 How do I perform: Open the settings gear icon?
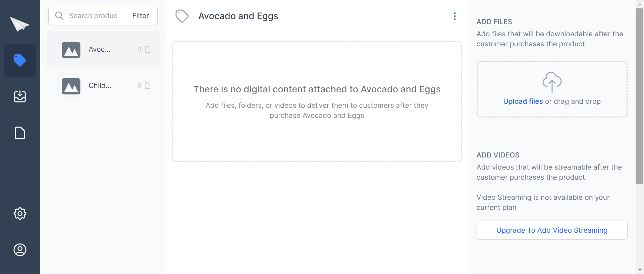pyautogui.click(x=20, y=214)
